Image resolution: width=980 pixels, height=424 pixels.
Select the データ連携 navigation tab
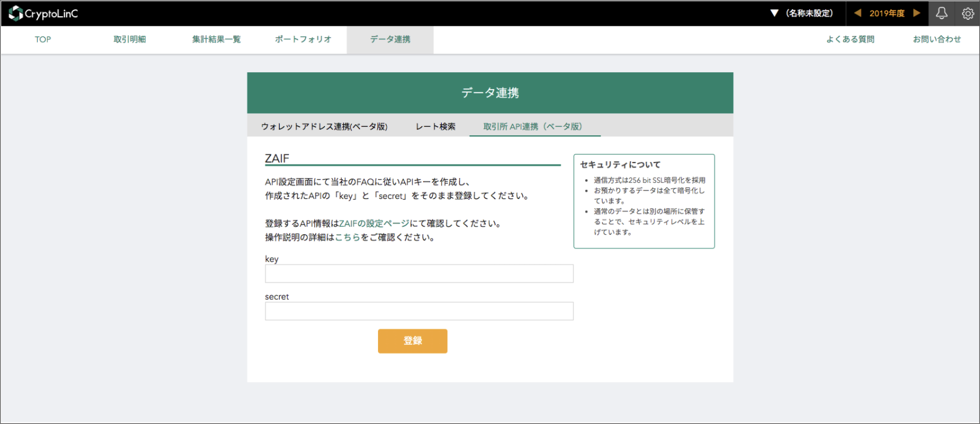(390, 40)
